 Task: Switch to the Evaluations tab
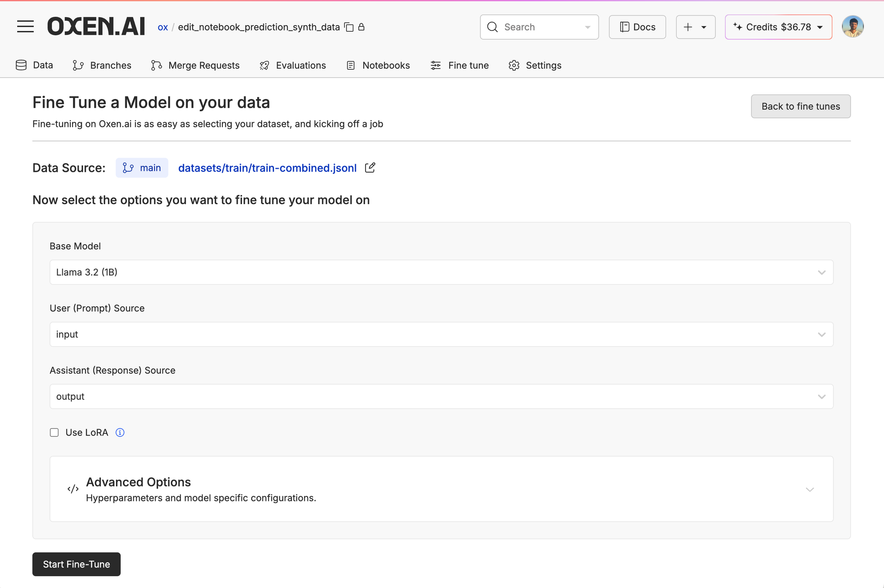tap(293, 65)
